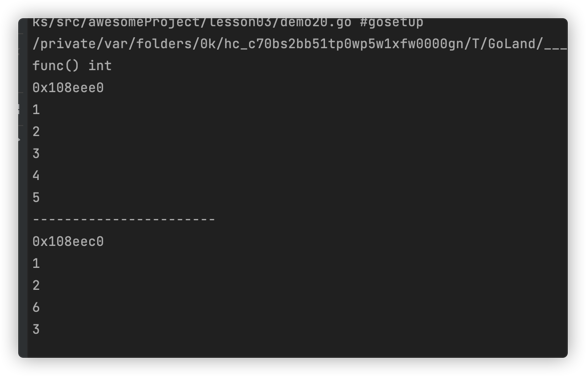
Task: Click the int word after func()
Action: tap(100, 66)
